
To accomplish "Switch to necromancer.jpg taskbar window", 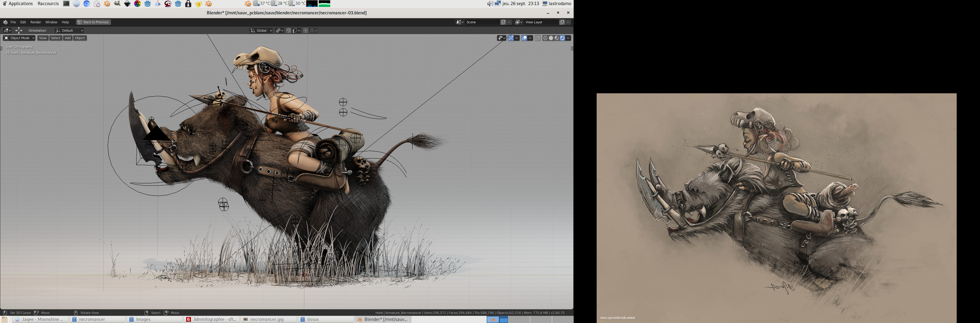I will tap(269, 320).
